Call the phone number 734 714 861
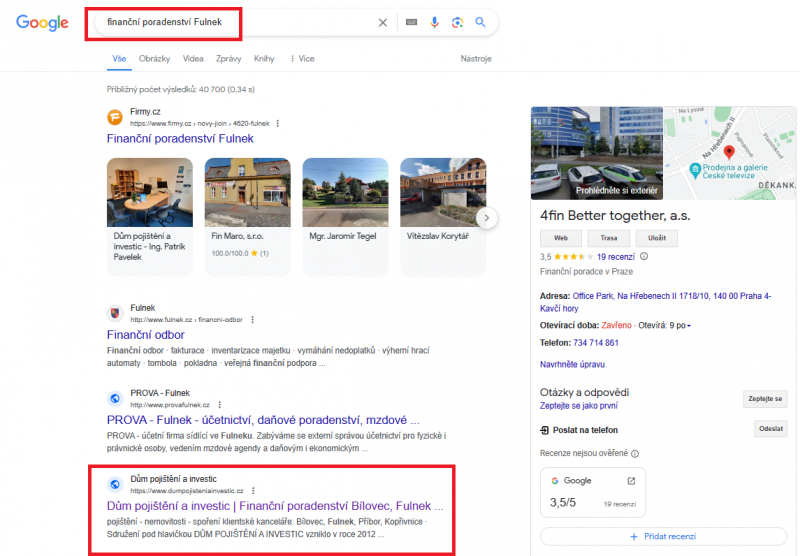The image size is (800, 556). click(x=596, y=343)
